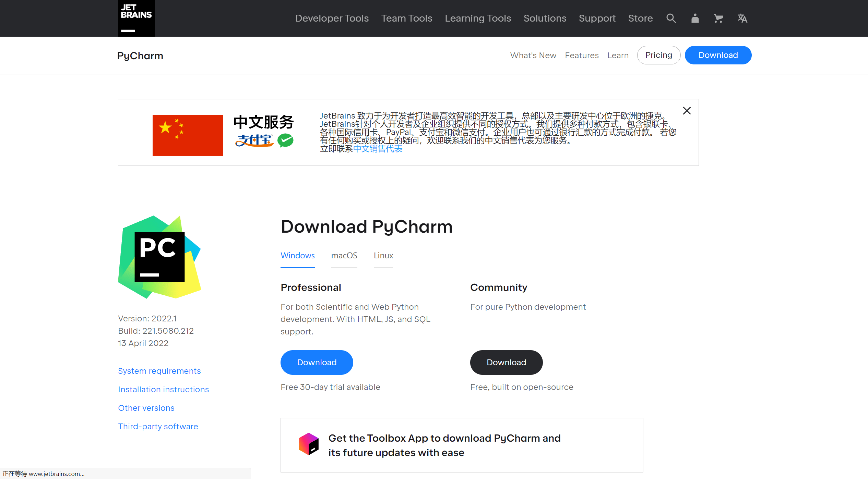This screenshot has width=868, height=479.
Task: Open Team Tools menu
Action: [x=407, y=18]
